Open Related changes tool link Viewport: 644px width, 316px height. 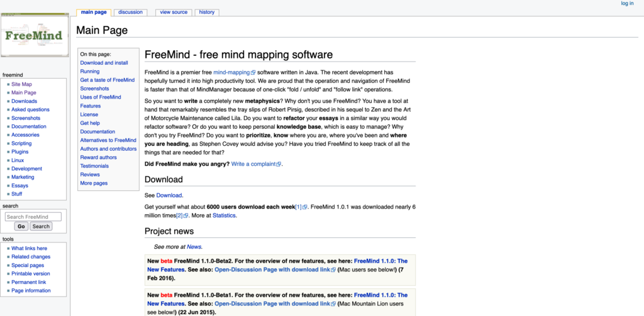coord(31,257)
